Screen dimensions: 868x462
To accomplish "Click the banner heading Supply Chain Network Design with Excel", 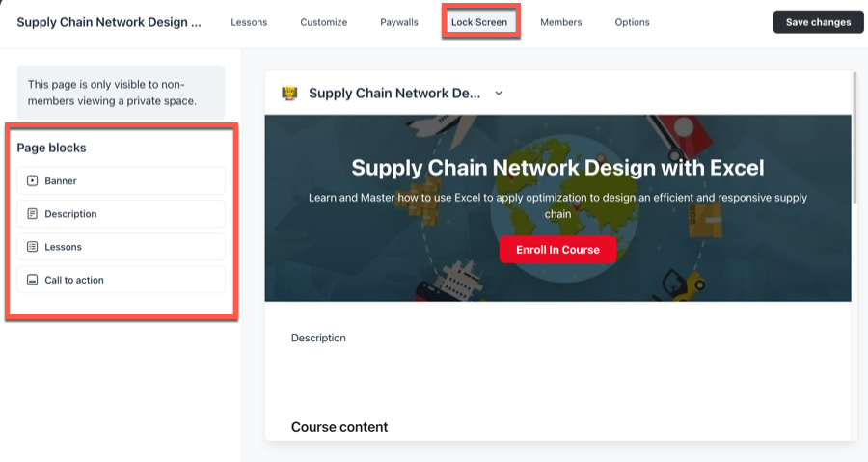I will (557, 168).
